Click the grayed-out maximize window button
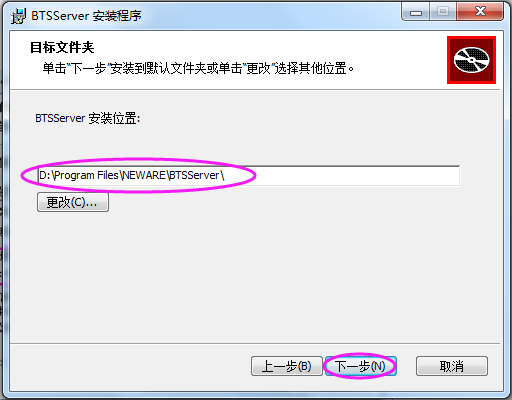 (443, 12)
